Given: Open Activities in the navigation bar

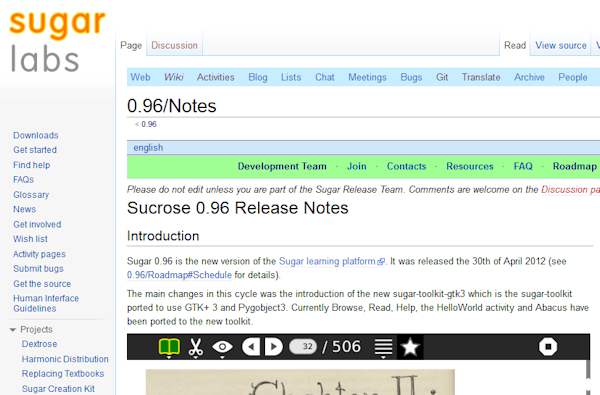Looking at the screenshot, I should pos(215,77).
